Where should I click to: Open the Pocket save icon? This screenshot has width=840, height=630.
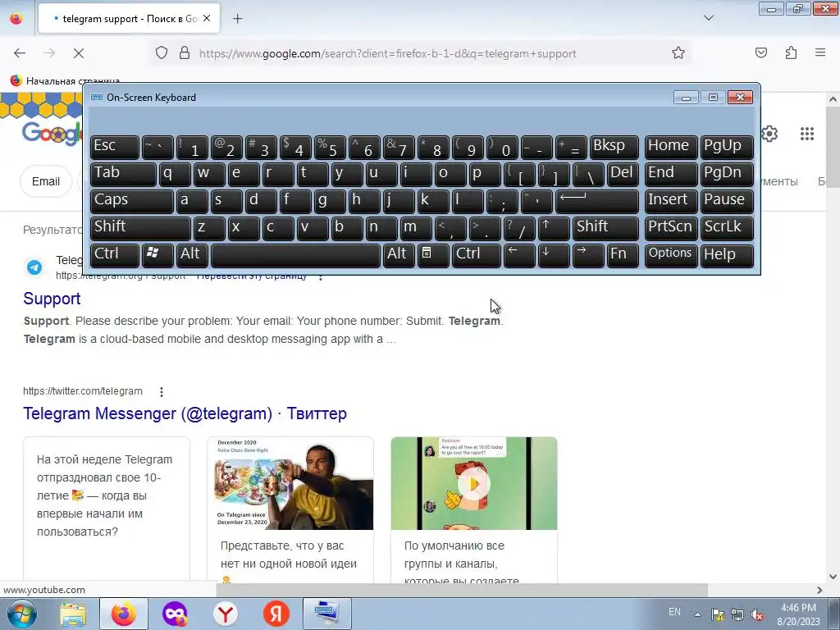(761, 53)
